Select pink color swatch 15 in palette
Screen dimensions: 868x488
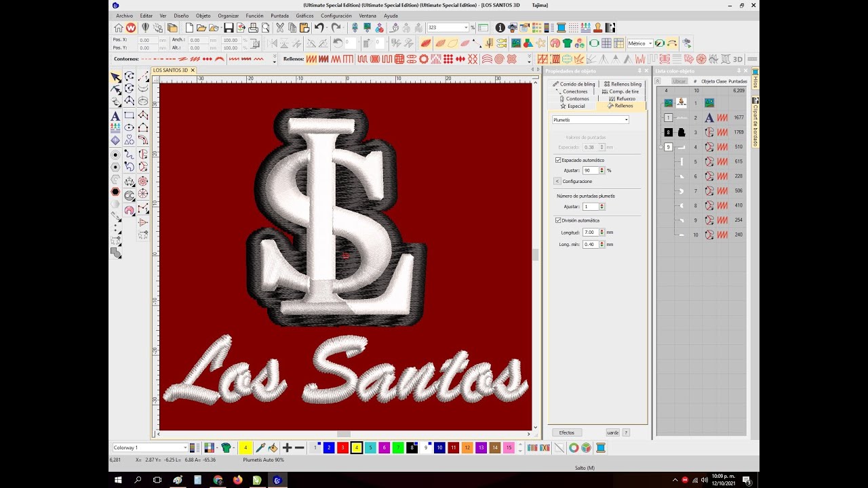click(x=509, y=448)
